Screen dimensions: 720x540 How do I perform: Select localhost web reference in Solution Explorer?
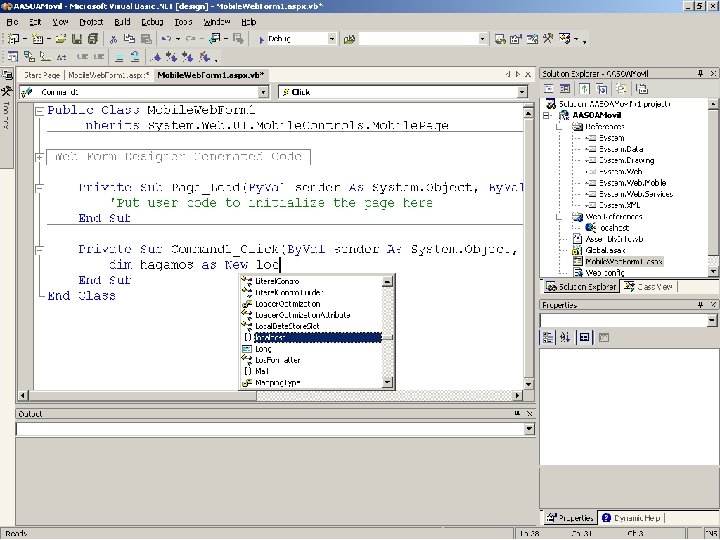614,228
